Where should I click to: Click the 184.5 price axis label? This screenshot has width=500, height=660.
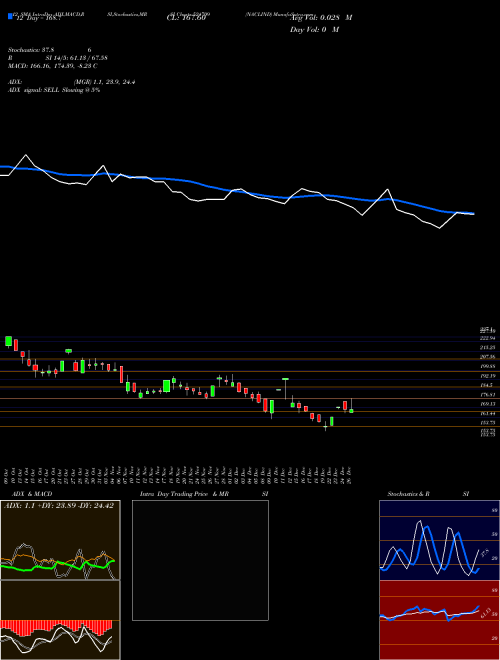click(x=488, y=385)
